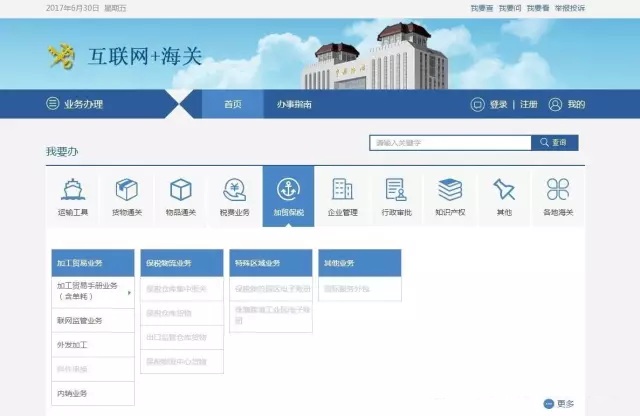This screenshot has height=416, width=640.
Task: Open the 出口监管仓库货物 item
Action: 182,338
